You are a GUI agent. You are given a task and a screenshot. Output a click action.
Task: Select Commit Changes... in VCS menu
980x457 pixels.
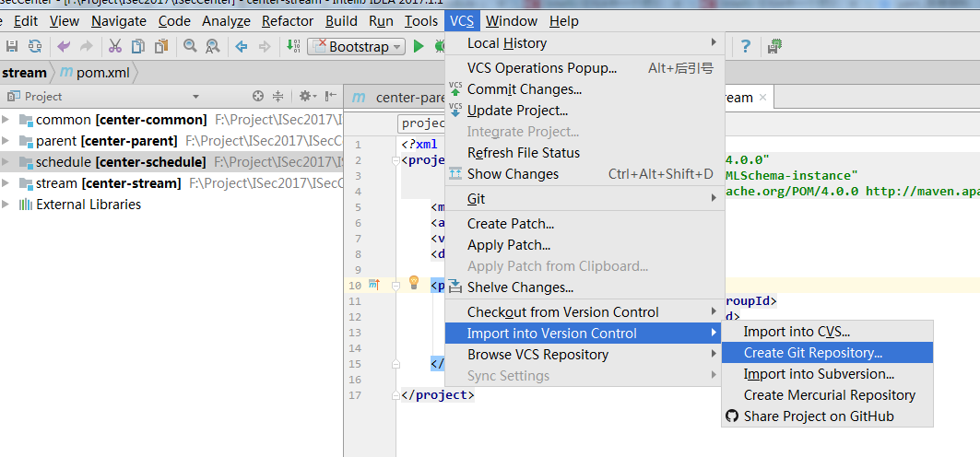point(584,89)
